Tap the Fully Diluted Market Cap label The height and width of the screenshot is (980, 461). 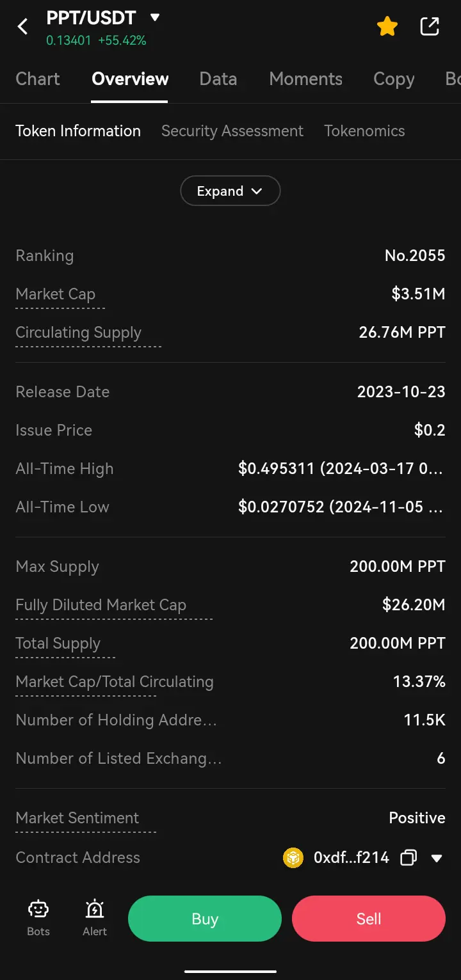point(101,605)
